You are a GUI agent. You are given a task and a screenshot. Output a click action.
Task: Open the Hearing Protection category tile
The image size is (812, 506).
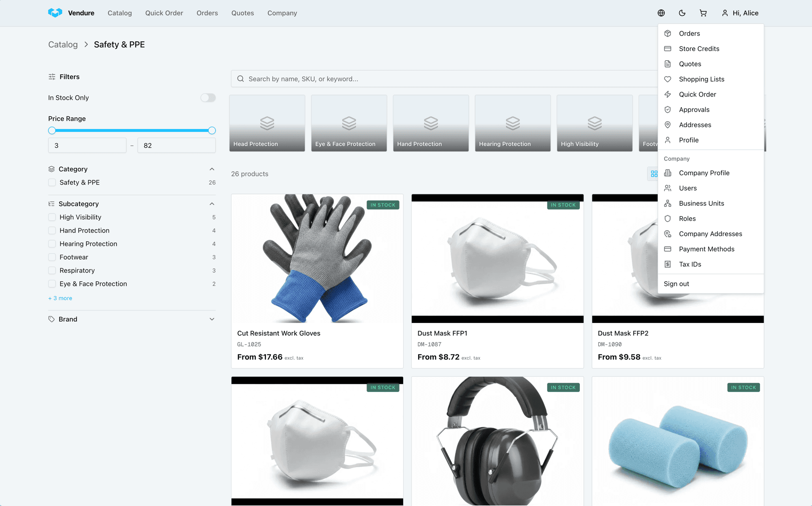point(513,123)
